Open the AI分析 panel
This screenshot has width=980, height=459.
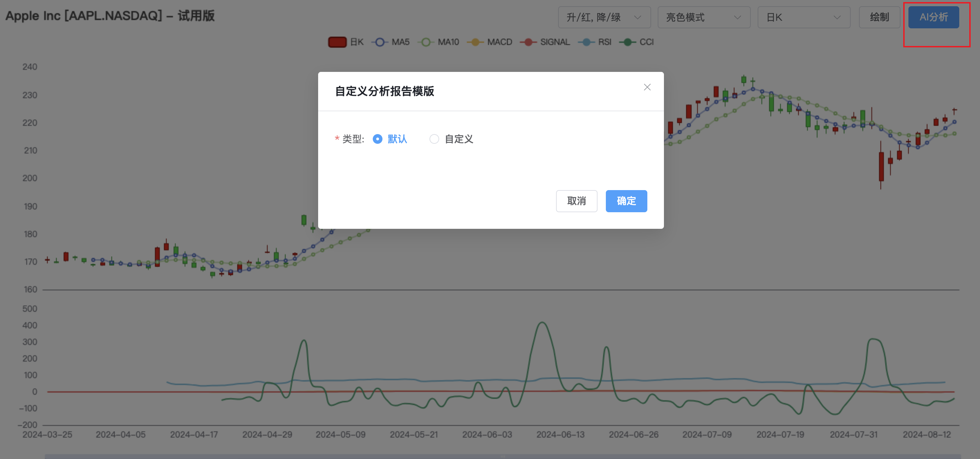933,18
